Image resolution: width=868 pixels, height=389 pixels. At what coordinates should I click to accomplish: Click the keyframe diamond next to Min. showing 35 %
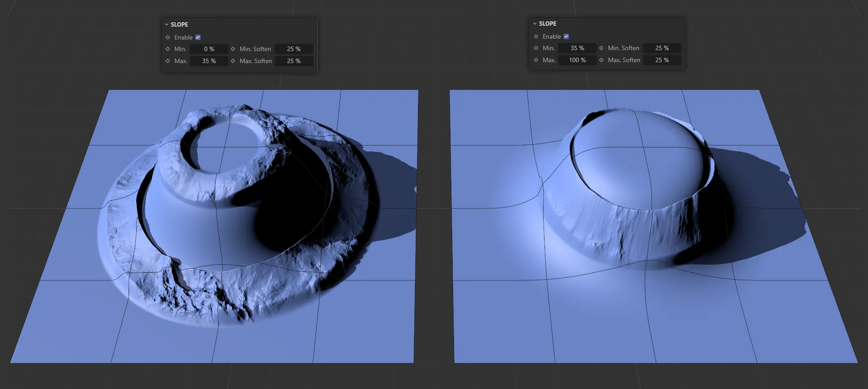[536, 48]
